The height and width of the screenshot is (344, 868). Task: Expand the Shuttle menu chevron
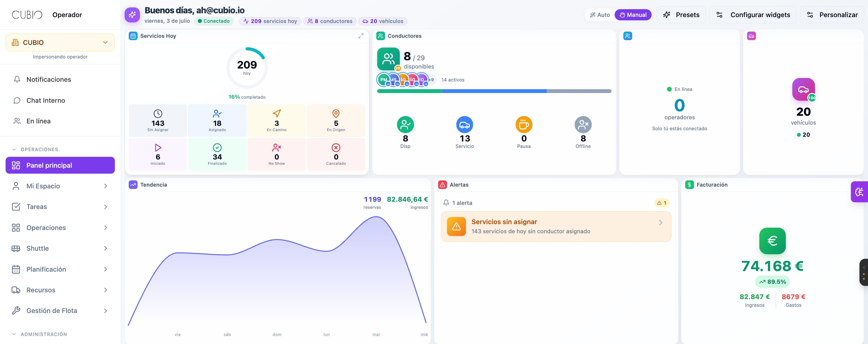(x=105, y=248)
